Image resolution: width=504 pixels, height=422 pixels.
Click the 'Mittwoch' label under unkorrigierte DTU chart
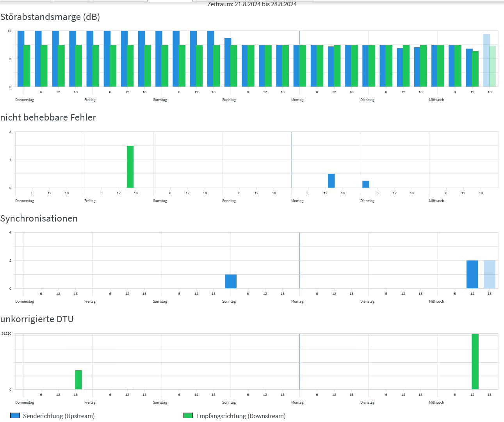pyautogui.click(x=436, y=402)
